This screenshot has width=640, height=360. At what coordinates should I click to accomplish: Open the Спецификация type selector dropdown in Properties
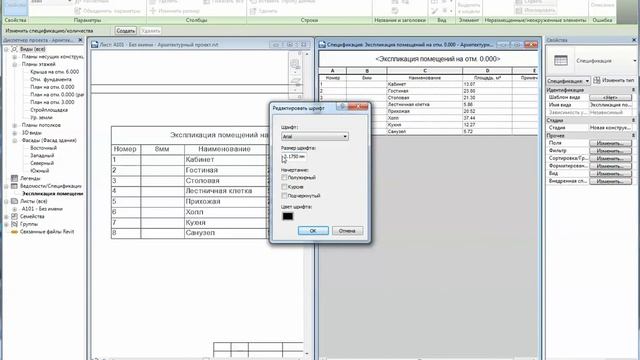[x=635, y=61]
